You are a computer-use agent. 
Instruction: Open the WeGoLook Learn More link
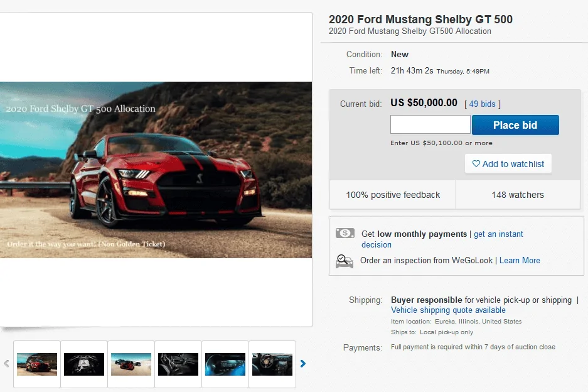(x=520, y=260)
